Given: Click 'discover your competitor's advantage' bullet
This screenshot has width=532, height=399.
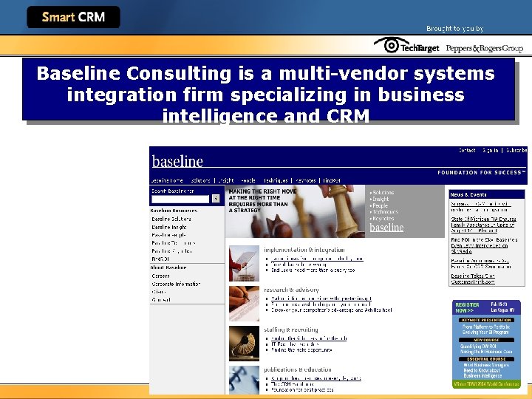Looking at the screenshot, I should [332, 310].
